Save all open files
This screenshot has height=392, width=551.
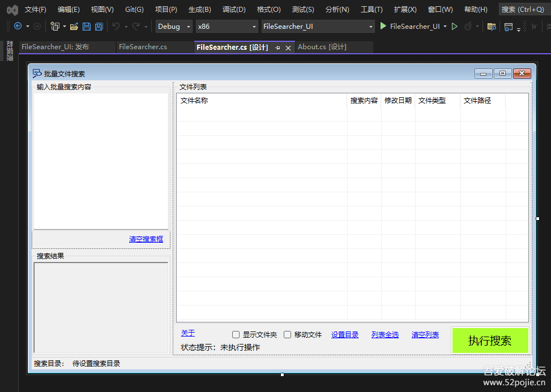[x=98, y=27]
